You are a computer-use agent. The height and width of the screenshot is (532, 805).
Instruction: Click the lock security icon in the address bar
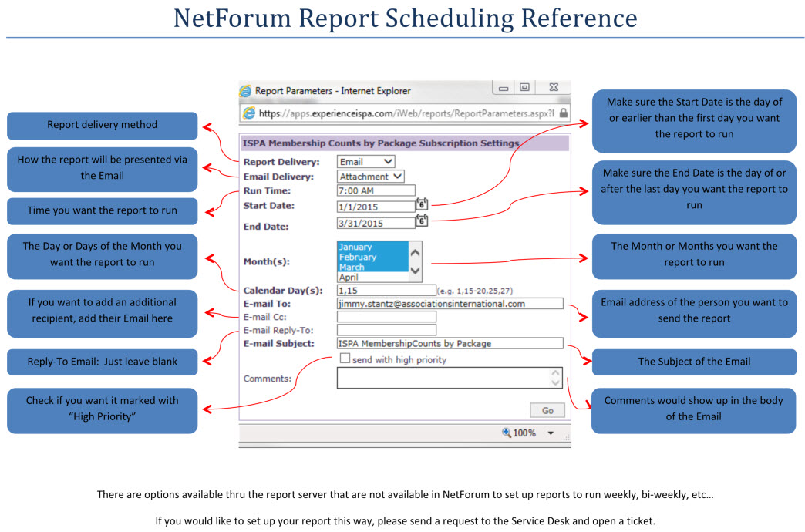tap(563, 113)
